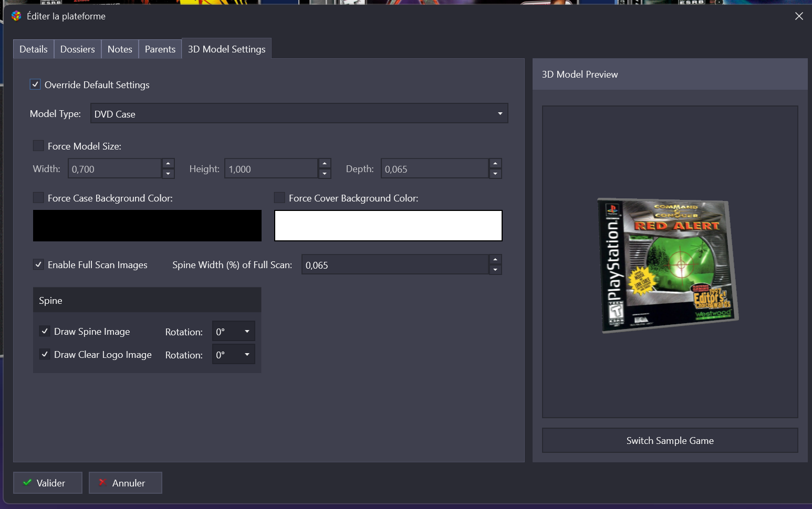The width and height of the screenshot is (812, 509).
Task: Close the Éditer la plateforme dialog
Action: (x=799, y=16)
